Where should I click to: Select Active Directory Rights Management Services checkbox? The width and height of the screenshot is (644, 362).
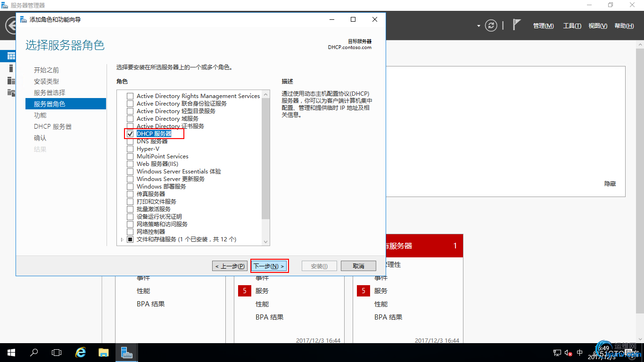tap(130, 96)
